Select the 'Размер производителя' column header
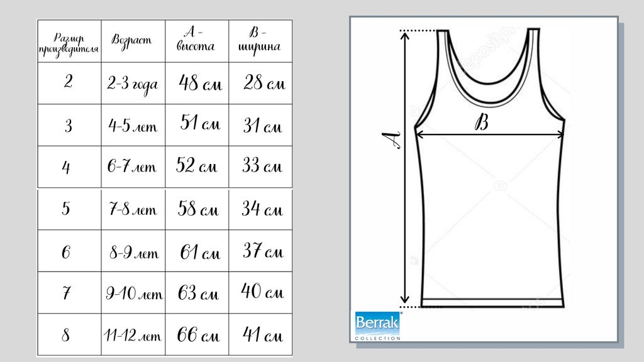The width and height of the screenshot is (644, 362). point(68,41)
